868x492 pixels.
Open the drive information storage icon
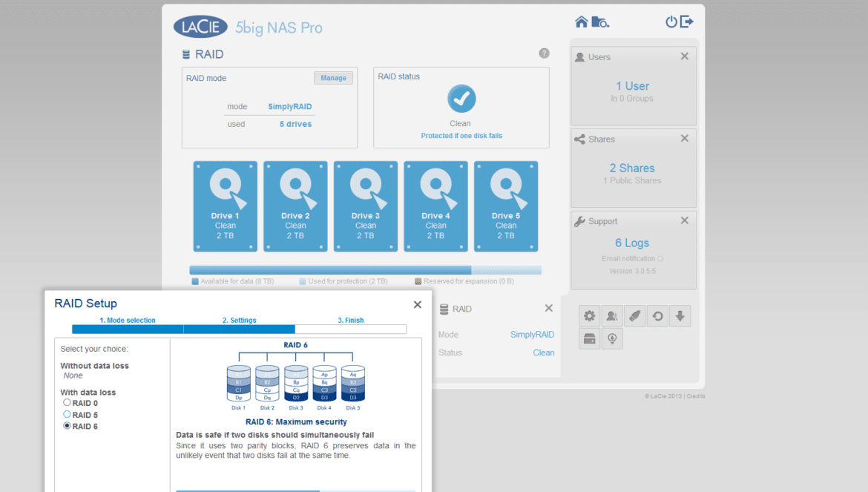point(590,338)
